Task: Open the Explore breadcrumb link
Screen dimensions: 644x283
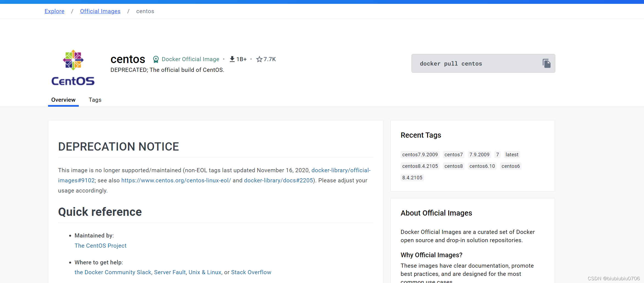Action: tap(54, 11)
